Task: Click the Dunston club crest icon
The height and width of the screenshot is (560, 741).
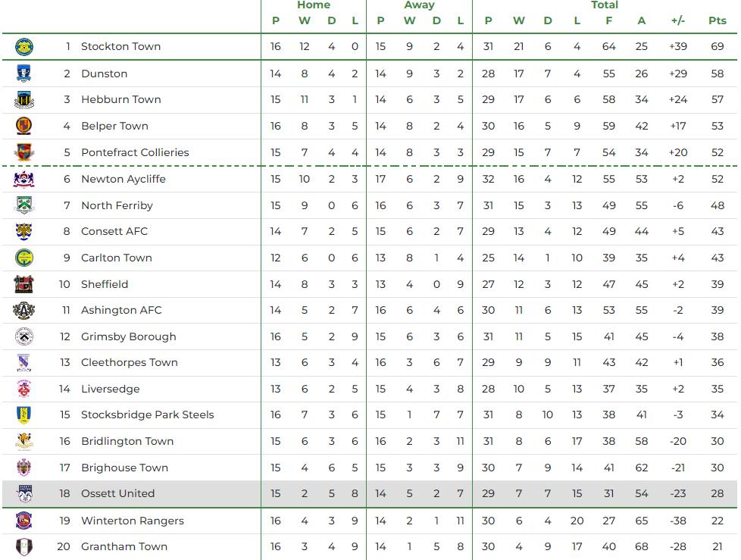Action: pos(24,74)
